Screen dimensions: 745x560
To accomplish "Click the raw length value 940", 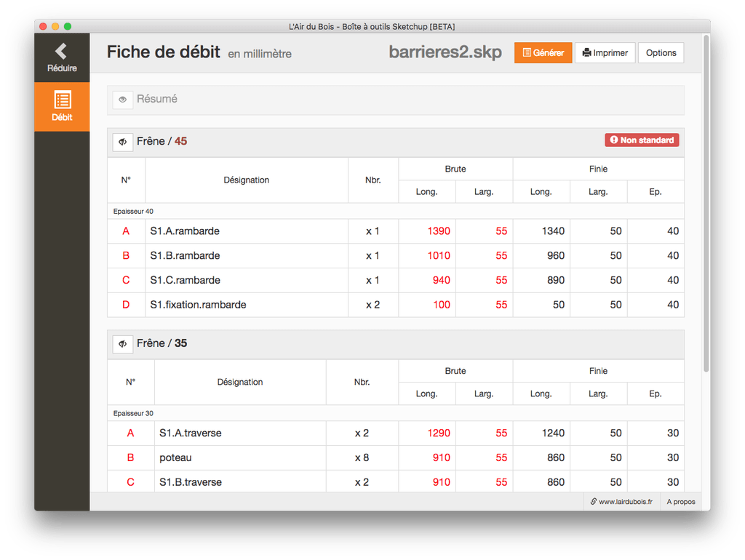I will (x=442, y=280).
